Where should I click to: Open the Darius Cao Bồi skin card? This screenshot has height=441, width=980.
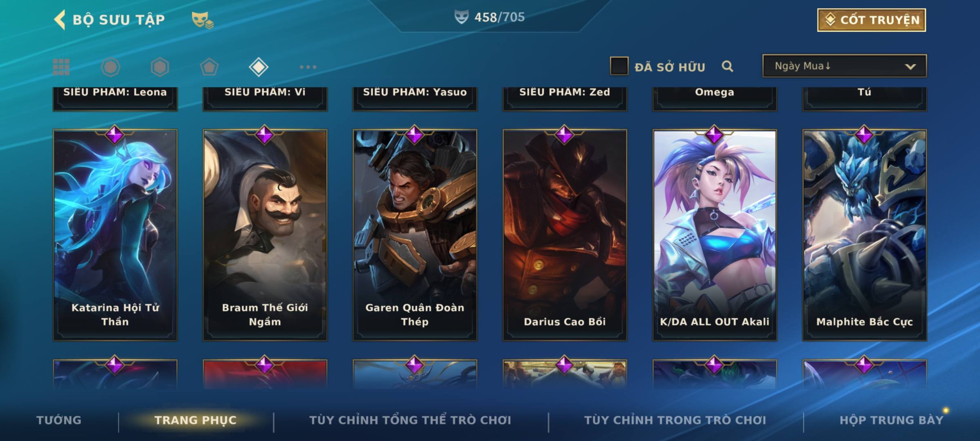(565, 235)
